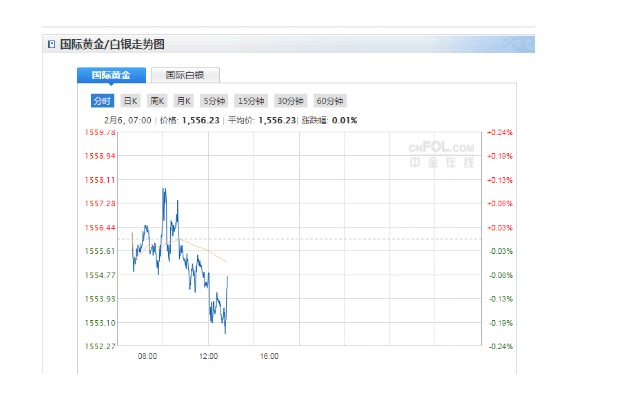Open the 国际白银 tab
The image size is (626, 401).
[x=185, y=75]
